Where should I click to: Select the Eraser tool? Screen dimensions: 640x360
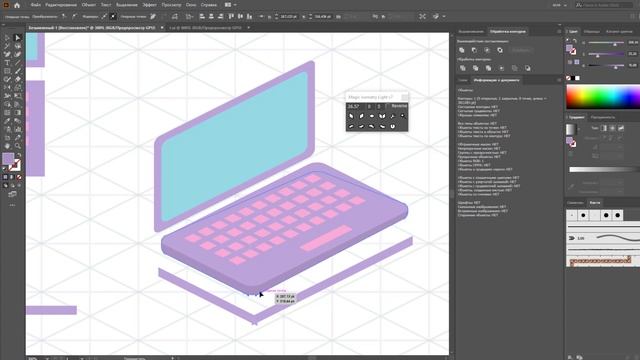tap(18, 79)
